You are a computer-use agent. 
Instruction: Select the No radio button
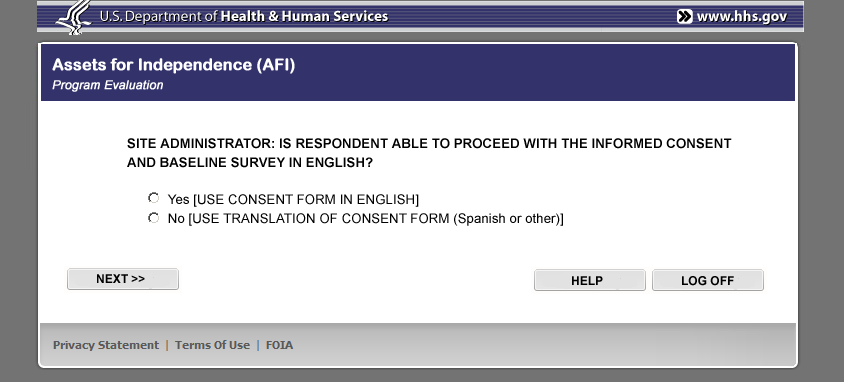coord(153,218)
